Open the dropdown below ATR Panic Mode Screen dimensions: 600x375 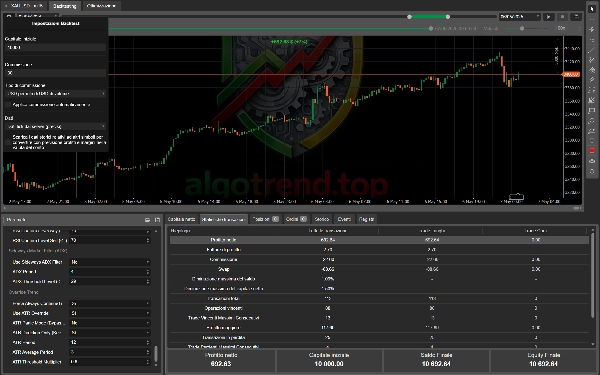click(x=110, y=333)
